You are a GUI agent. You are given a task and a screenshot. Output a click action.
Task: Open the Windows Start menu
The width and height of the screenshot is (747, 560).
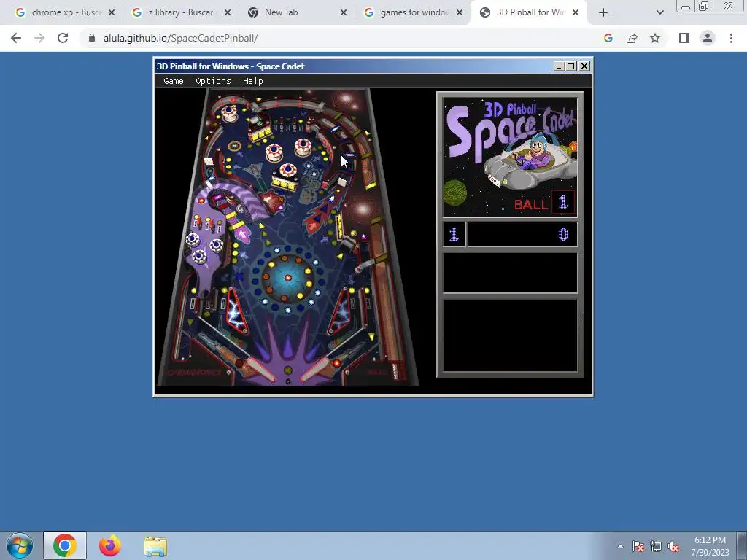(x=19, y=545)
